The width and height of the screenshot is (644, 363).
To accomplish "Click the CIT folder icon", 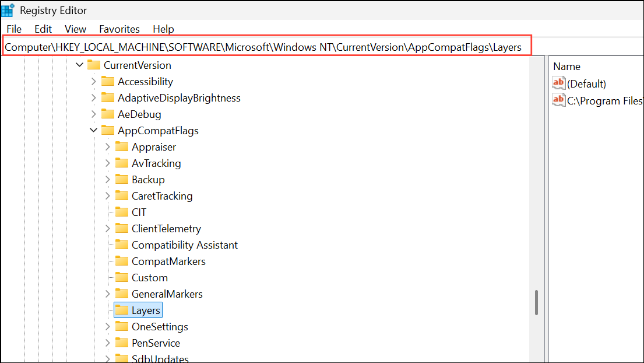I will coord(122,212).
